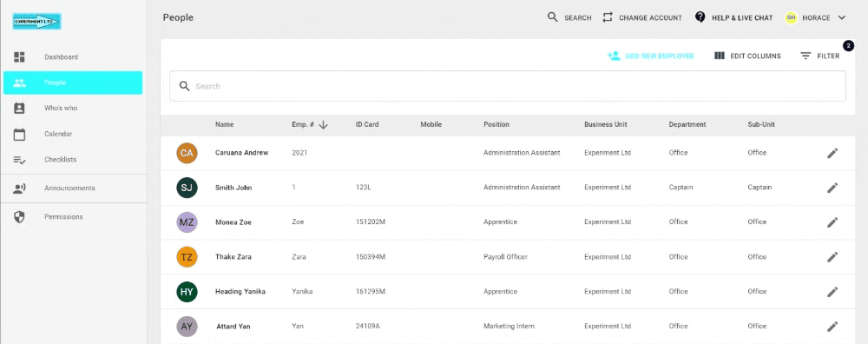The height and width of the screenshot is (344, 868).
Task: Open the Dashboard grid icon
Action: click(x=19, y=57)
